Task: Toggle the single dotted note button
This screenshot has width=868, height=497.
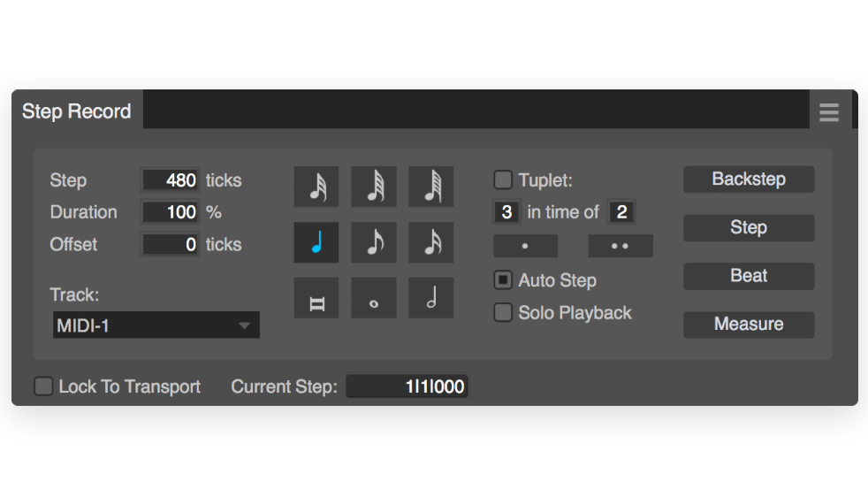Action: click(525, 246)
